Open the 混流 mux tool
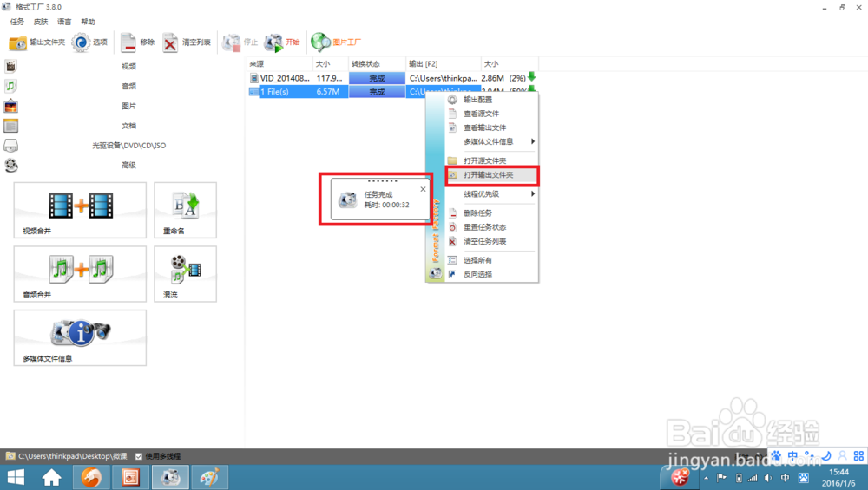 click(x=186, y=274)
